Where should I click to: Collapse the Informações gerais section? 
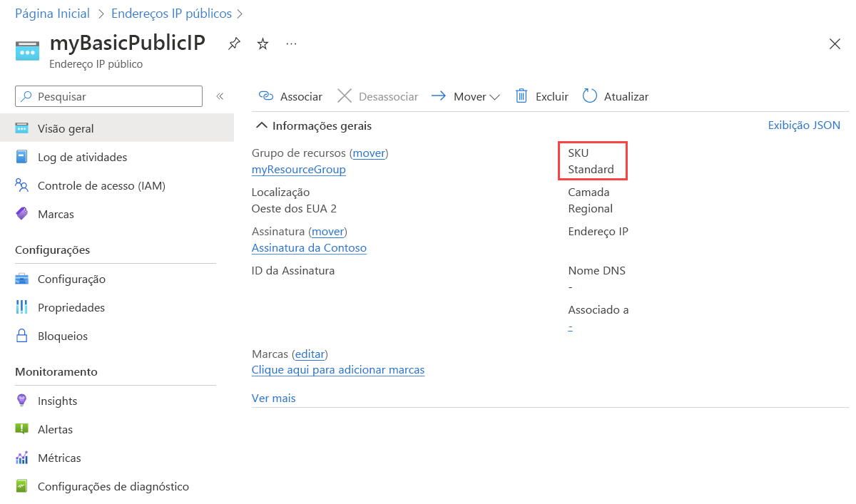coord(314,126)
